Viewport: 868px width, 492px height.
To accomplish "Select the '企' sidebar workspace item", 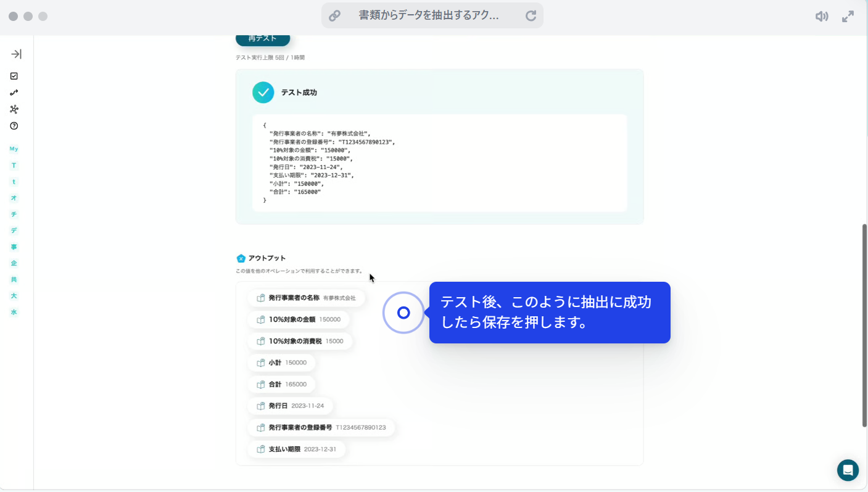I will point(14,263).
